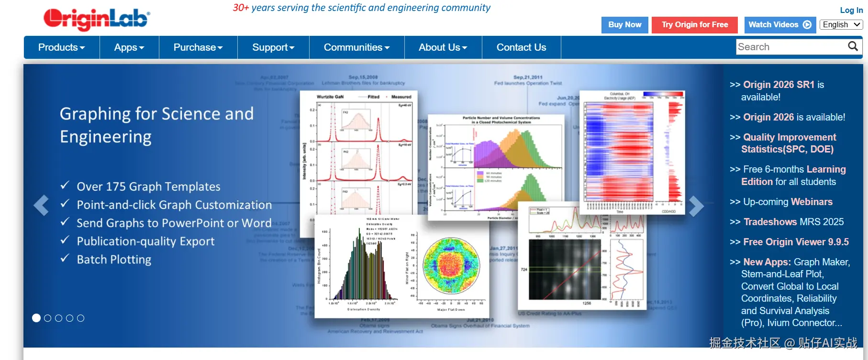Open Tradeshows MRS 2025 link
The width and height of the screenshot is (868, 360).
[793, 222]
